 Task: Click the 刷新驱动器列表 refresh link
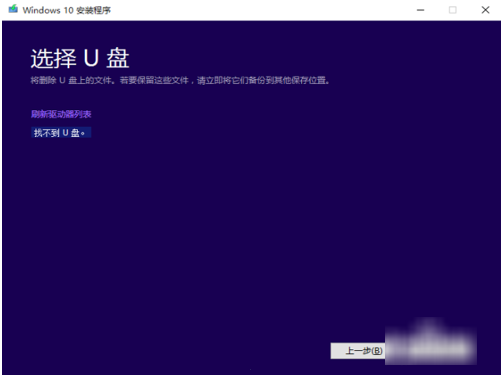click(61, 114)
